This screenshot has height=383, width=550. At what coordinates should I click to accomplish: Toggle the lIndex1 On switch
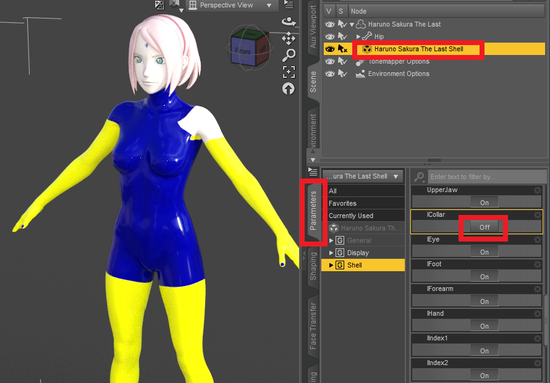tap(484, 351)
